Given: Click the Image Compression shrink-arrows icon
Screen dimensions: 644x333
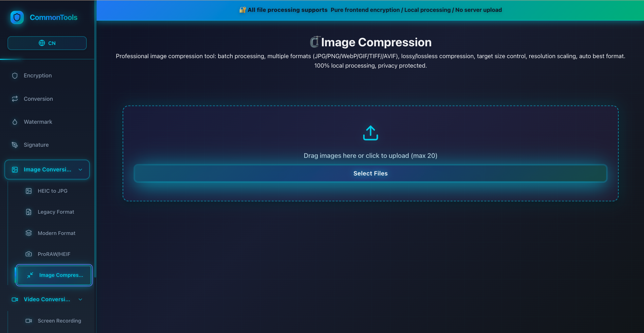Looking at the screenshot, I should click(x=30, y=275).
